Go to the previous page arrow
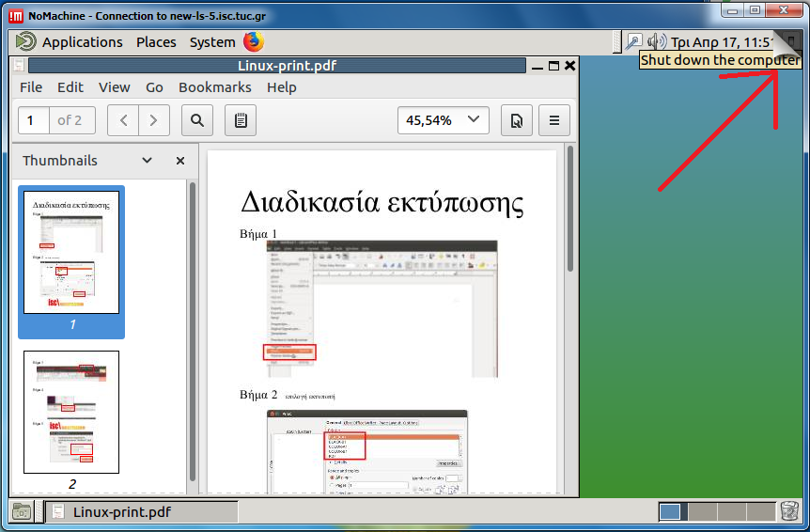This screenshot has height=532, width=810. pos(123,120)
